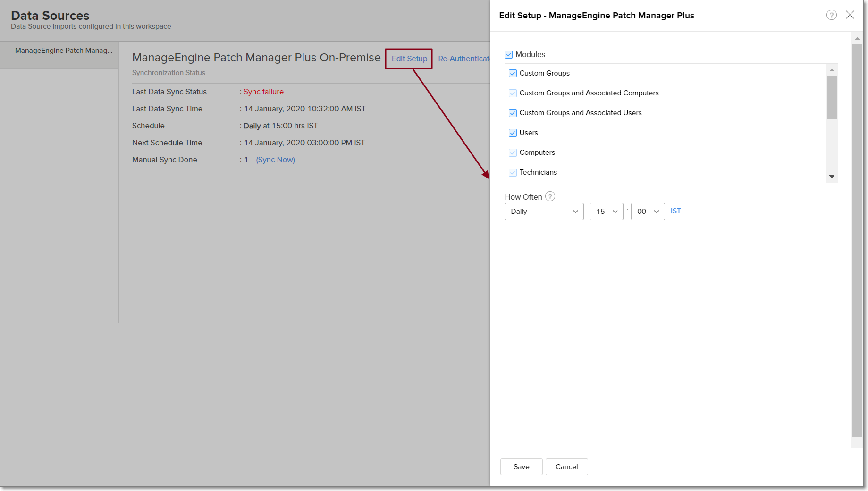Toggle the Computers module checkbox
Image resolution: width=868 pixels, height=491 pixels.
513,153
